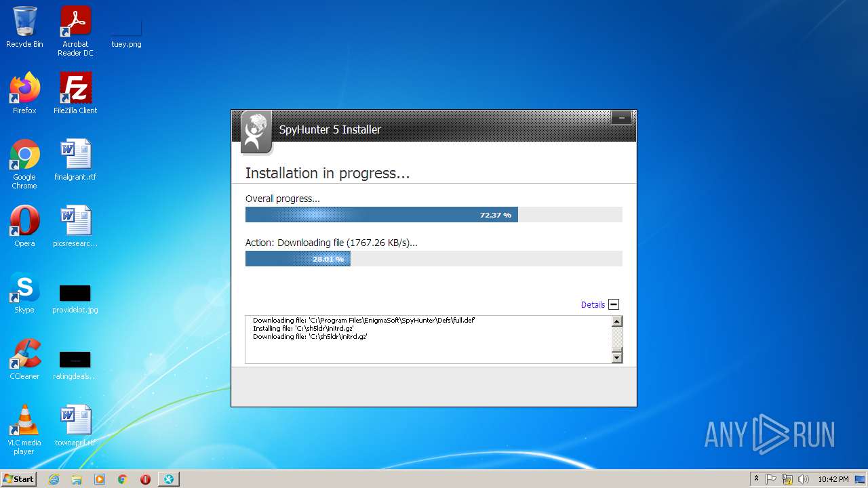868x488 pixels.
Task: Open Google Chrome desktop shortcut
Action: (24, 164)
